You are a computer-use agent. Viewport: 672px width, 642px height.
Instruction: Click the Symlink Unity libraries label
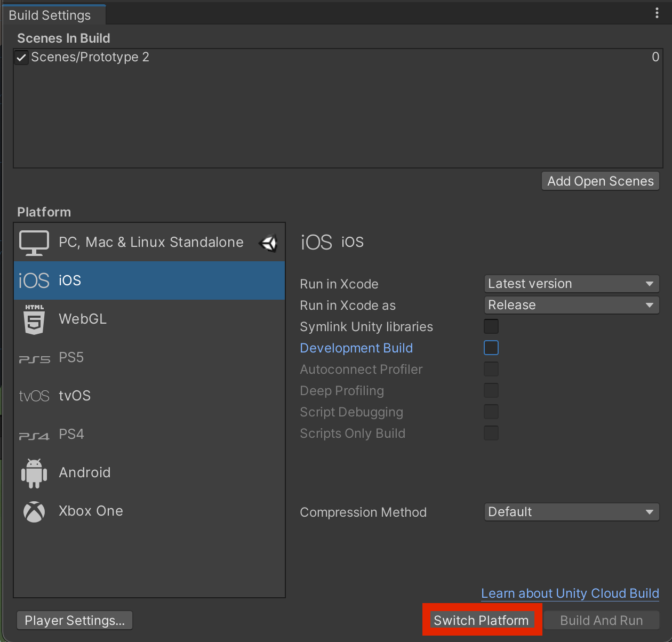click(x=366, y=327)
